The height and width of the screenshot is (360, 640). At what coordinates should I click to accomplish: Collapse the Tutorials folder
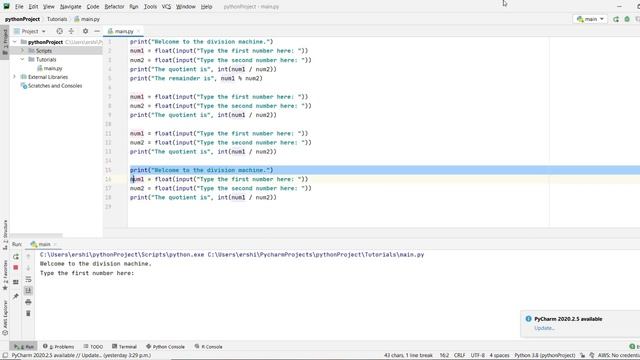click(22, 60)
